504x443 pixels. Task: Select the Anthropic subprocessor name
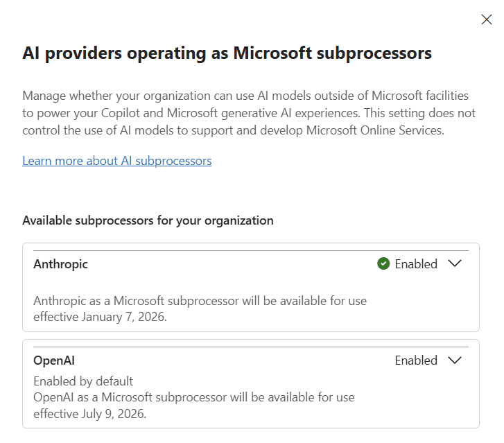tap(60, 264)
